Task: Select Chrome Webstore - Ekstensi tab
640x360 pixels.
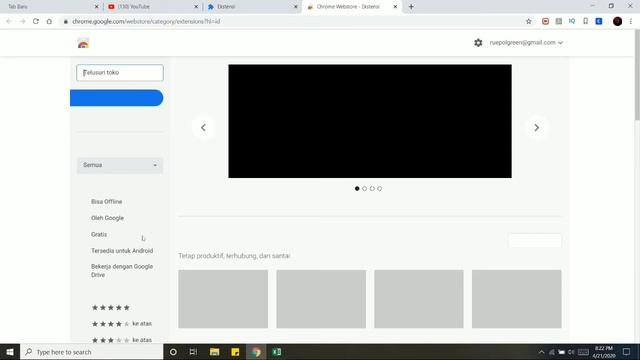Action: (352, 7)
